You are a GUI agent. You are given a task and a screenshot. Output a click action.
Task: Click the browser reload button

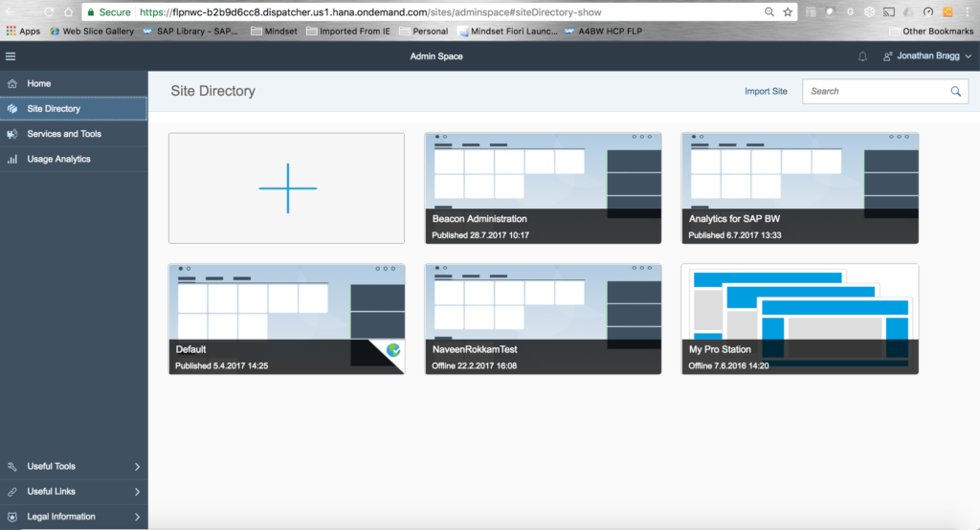[48, 11]
